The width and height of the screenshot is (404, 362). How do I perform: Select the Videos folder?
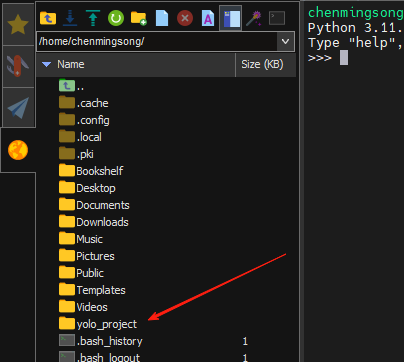pyautogui.click(x=83, y=307)
